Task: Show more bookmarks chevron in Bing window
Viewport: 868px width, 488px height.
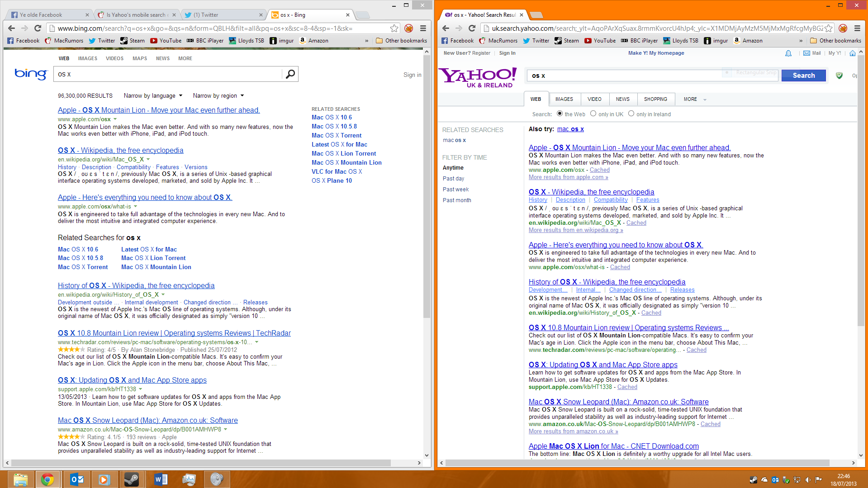Action: (x=366, y=41)
